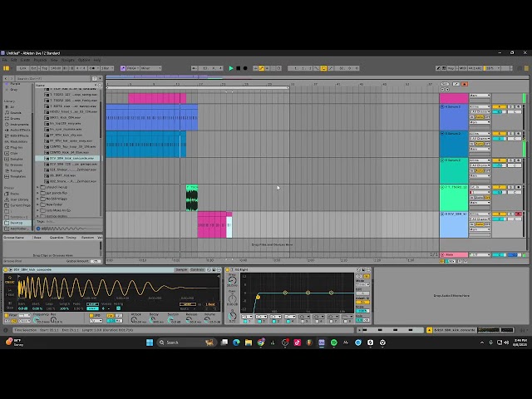Switch to Simpler Controls tab
532x399 pixels.
click(x=197, y=269)
